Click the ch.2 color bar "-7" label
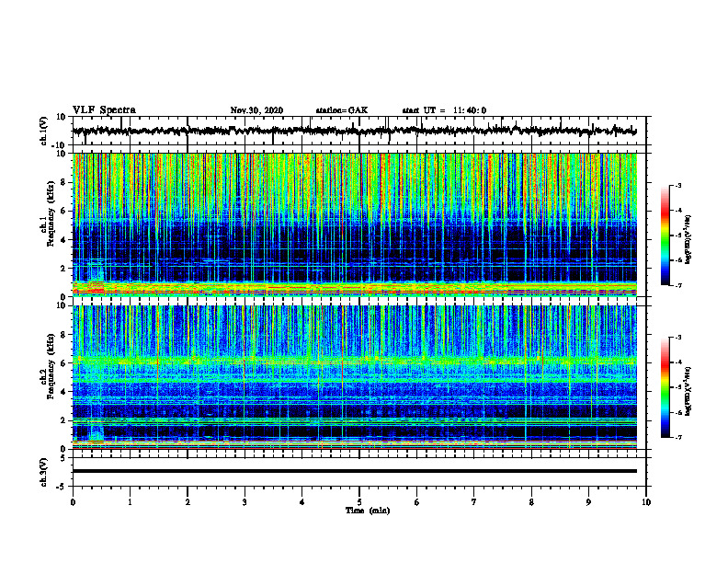The height and width of the screenshot is (563, 728). coord(677,437)
